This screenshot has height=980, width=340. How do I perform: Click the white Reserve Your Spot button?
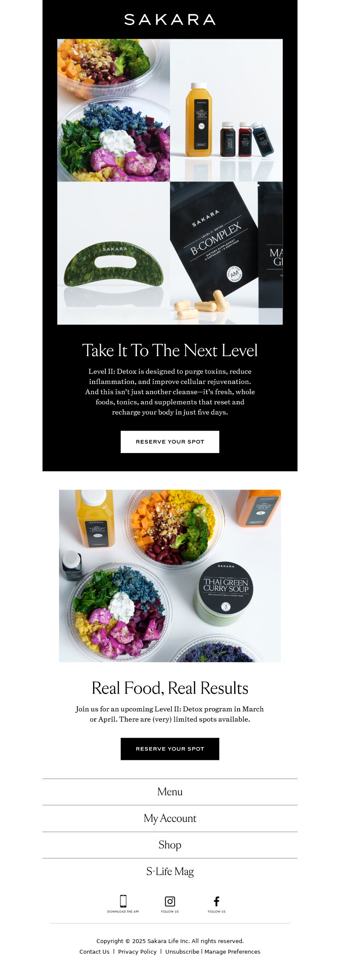pos(170,442)
